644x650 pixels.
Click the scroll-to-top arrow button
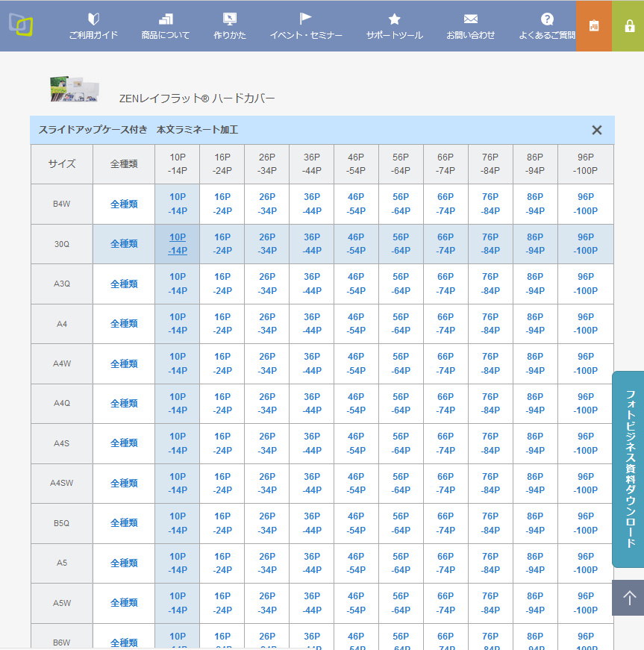tap(628, 598)
